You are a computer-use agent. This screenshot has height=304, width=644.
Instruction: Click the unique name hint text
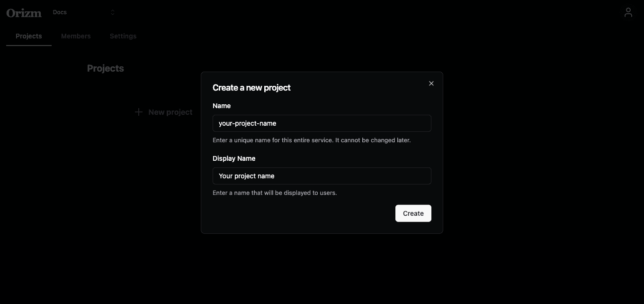(312, 140)
